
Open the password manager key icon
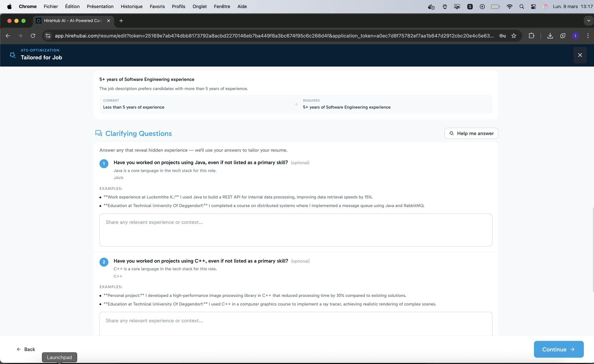(502, 36)
